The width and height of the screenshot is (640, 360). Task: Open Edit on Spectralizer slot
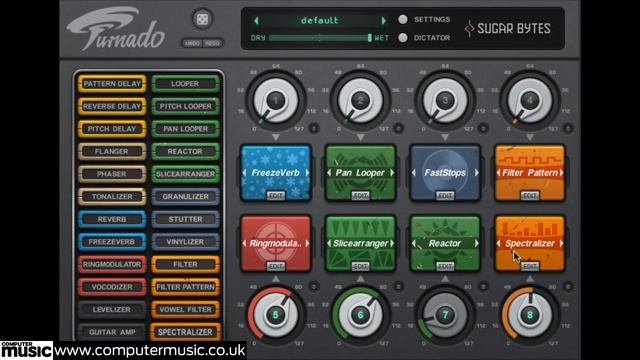tap(530, 266)
